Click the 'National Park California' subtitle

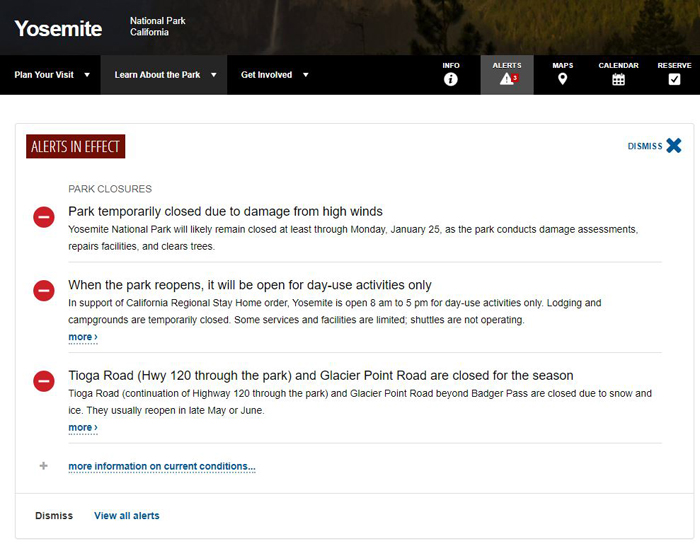tap(158, 26)
